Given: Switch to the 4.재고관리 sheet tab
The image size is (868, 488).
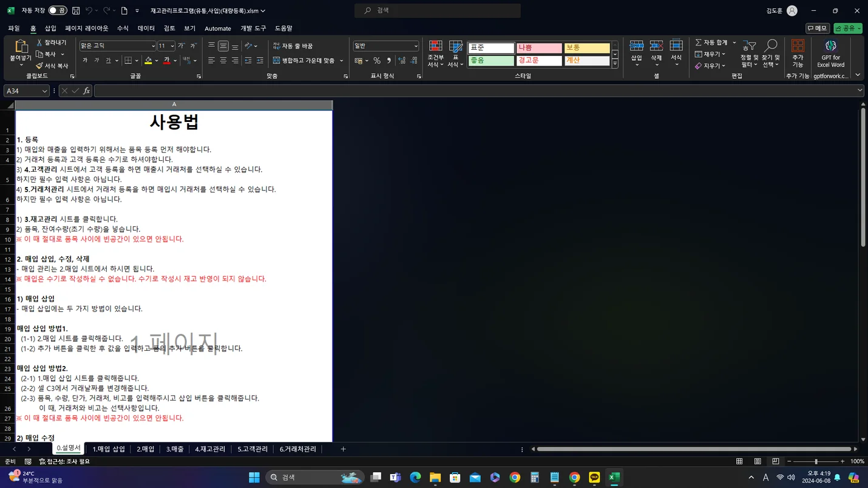Looking at the screenshot, I should [x=210, y=449].
